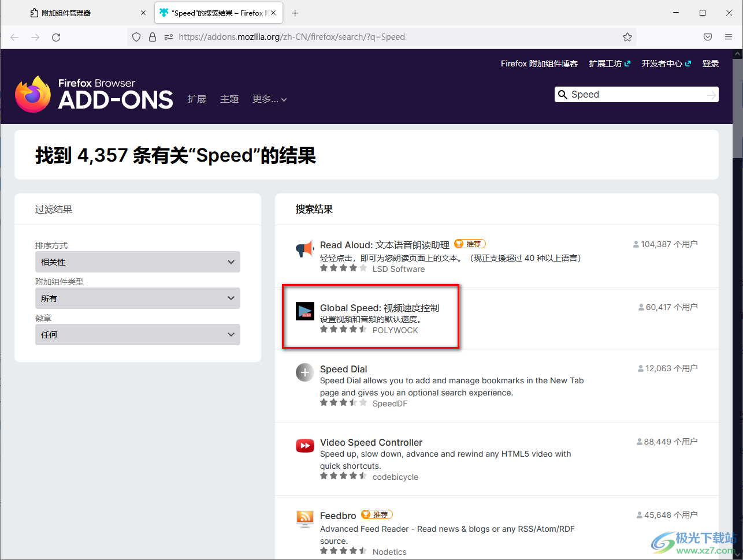Screen dimensions: 743x560
Task: Expand the 更多… menu in the header
Action: click(270, 99)
